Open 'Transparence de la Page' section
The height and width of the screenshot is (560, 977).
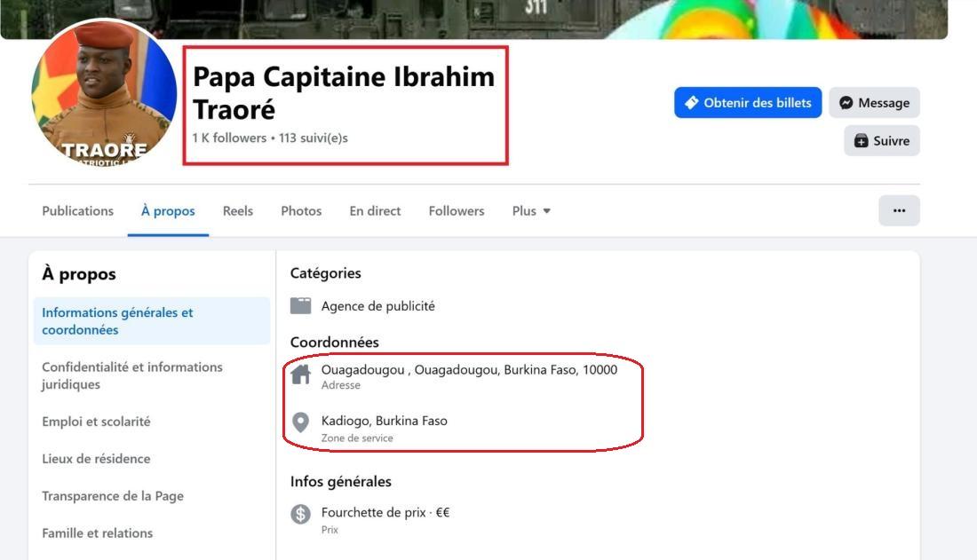(113, 496)
